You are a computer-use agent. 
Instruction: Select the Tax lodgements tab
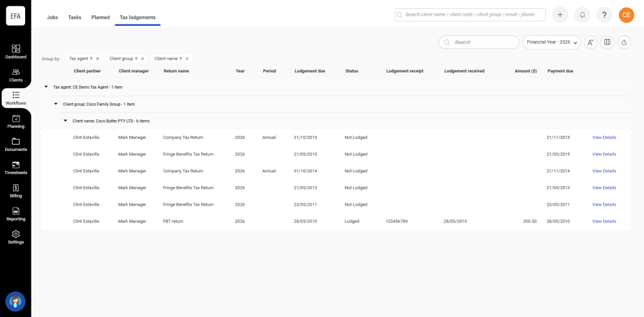point(138,17)
